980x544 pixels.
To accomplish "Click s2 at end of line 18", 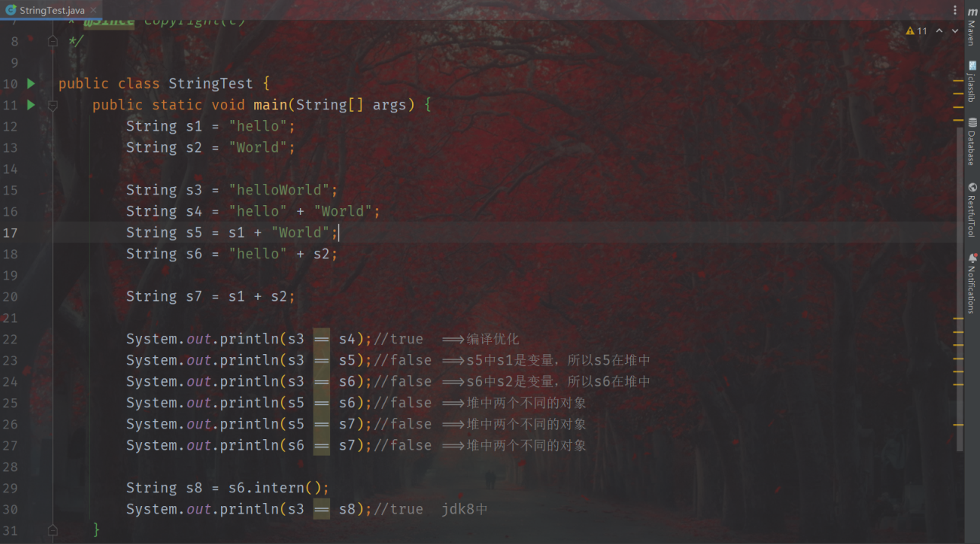I will 322,254.
